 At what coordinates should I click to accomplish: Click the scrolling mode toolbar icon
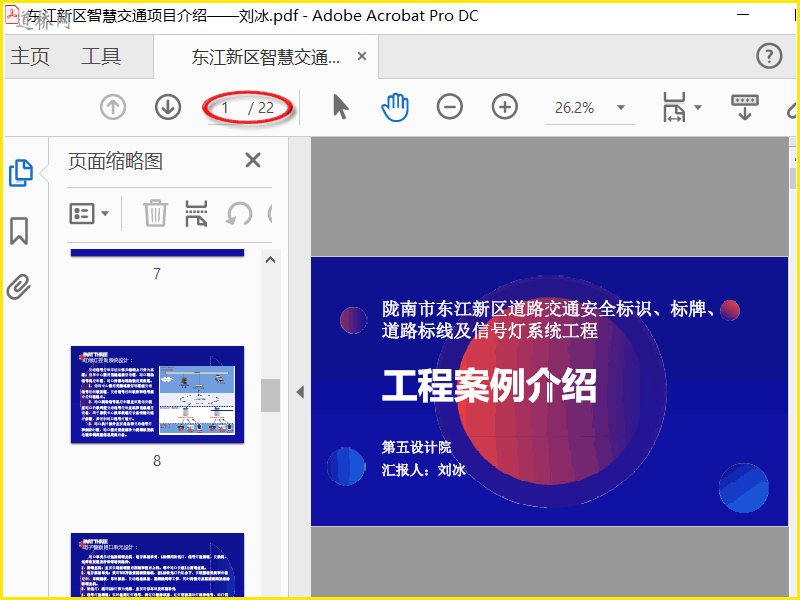click(744, 107)
